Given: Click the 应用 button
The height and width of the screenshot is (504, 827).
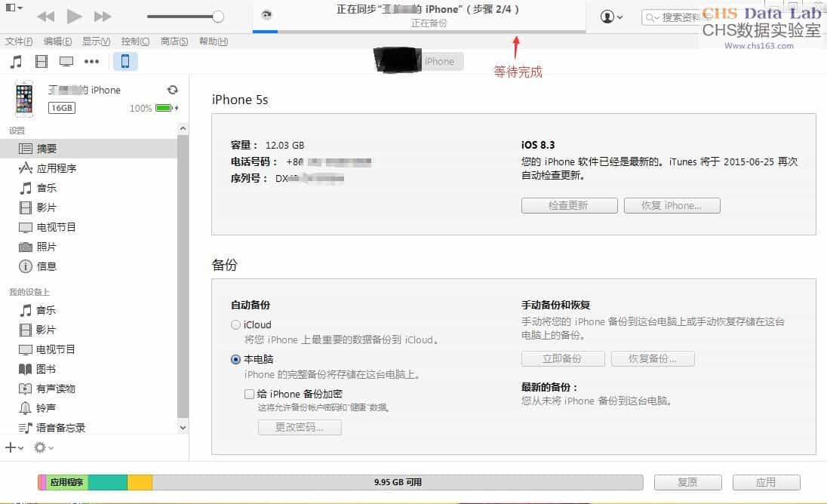Looking at the screenshot, I should 767,482.
